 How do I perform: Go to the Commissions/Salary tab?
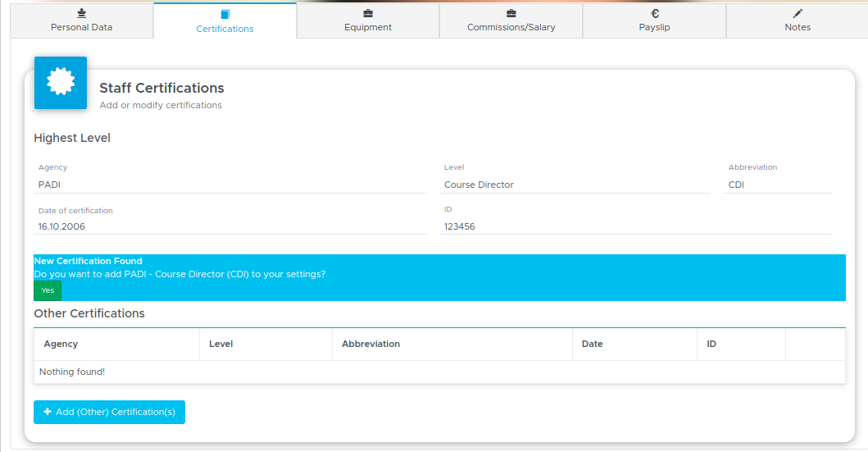click(511, 21)
